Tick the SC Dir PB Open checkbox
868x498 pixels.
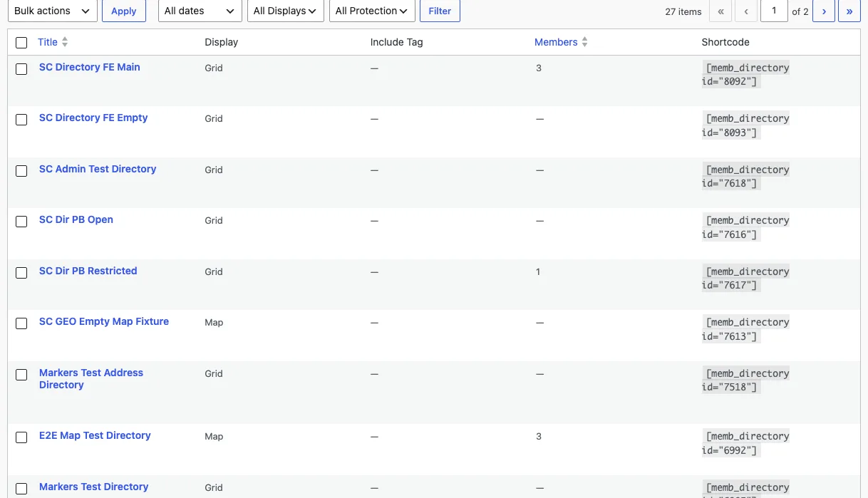point(21,222)
